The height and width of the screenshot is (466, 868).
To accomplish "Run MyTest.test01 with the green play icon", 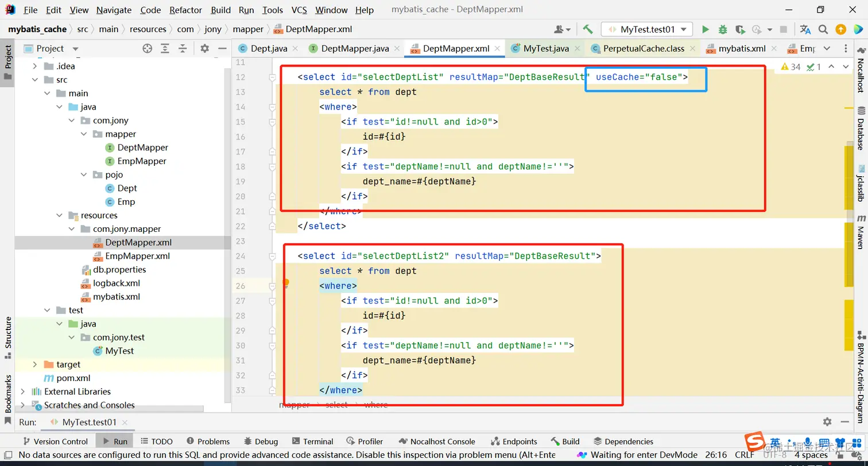I will click(x=706, y=29).
